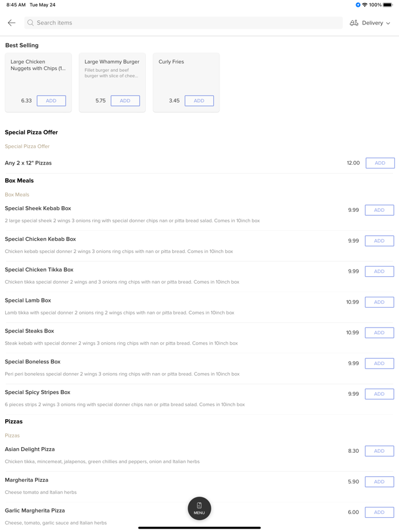Tap the location services icon

click(x=358, y=5)
